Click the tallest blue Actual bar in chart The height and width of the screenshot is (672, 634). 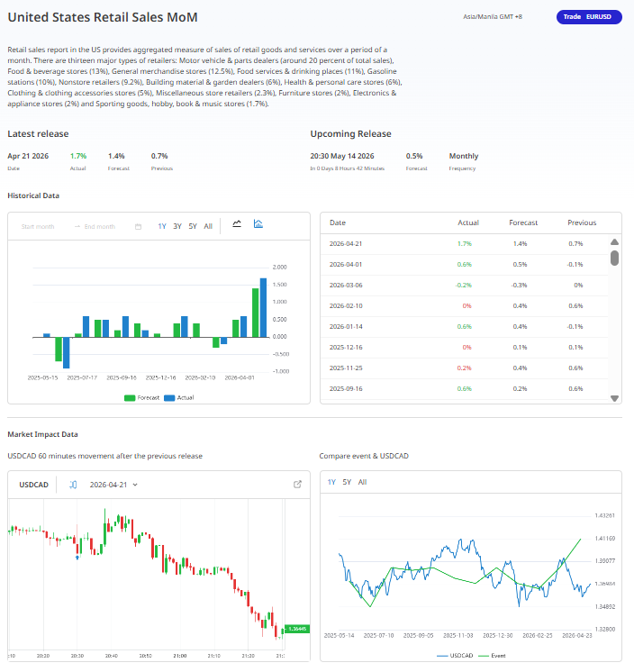[264, 308]
